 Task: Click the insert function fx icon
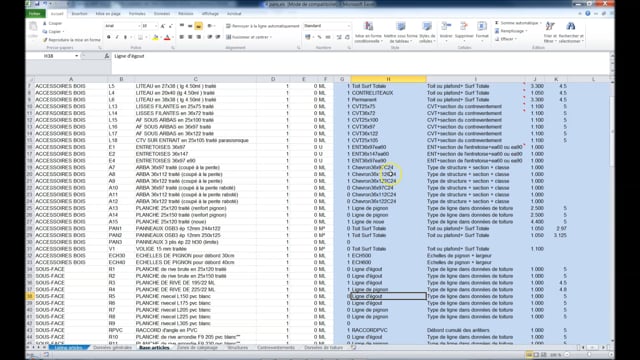pos(107,56)
